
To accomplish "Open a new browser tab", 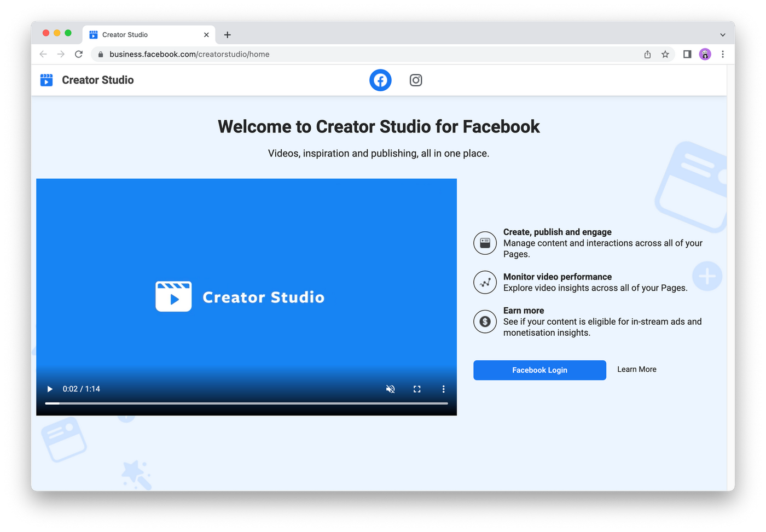I will pos(227,34).
